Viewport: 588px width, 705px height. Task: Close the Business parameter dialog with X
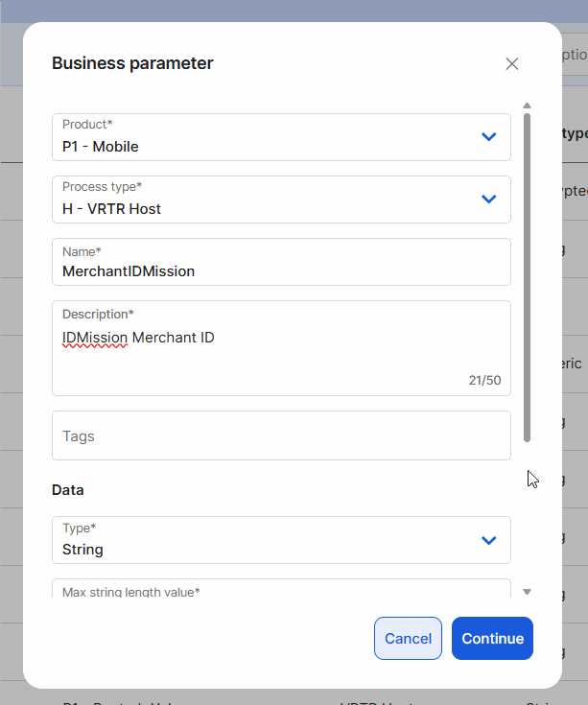(511, 64)
